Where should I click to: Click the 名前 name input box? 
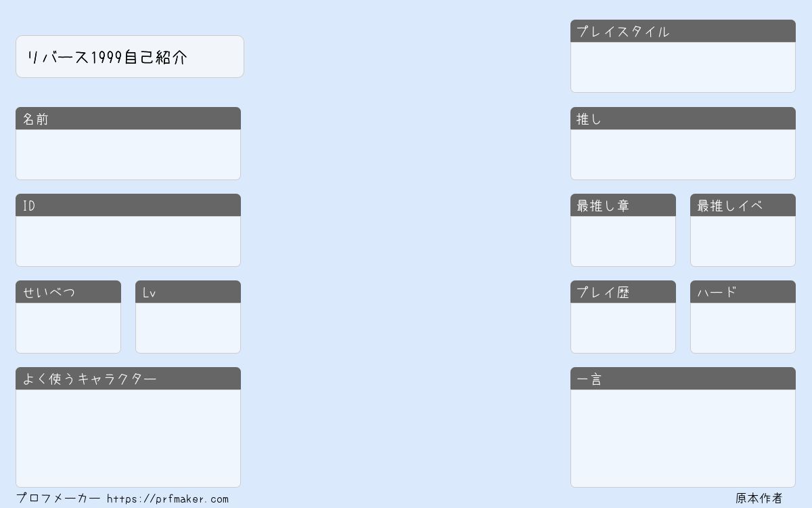pyautogui.click(x=128, y=154)
